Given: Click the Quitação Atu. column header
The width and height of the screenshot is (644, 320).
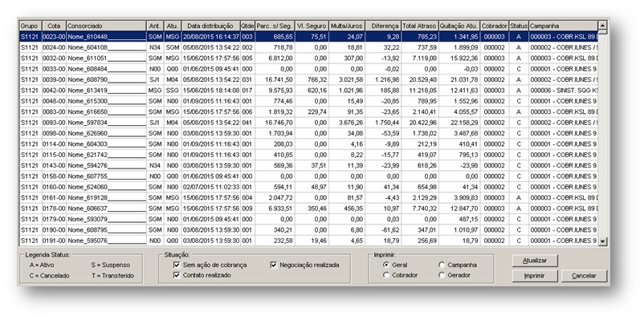Looking at the screenshot, I should [459, 26].
